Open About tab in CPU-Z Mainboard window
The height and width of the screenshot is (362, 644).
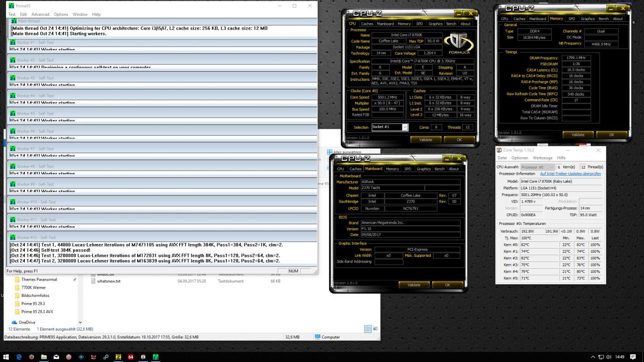(454, 169)
